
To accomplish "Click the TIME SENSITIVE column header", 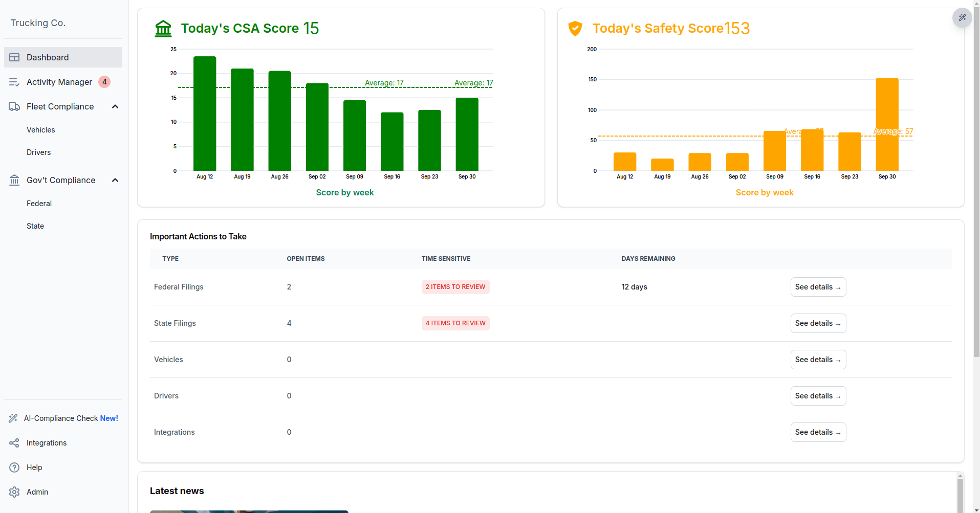I will (x=446, y=259).
